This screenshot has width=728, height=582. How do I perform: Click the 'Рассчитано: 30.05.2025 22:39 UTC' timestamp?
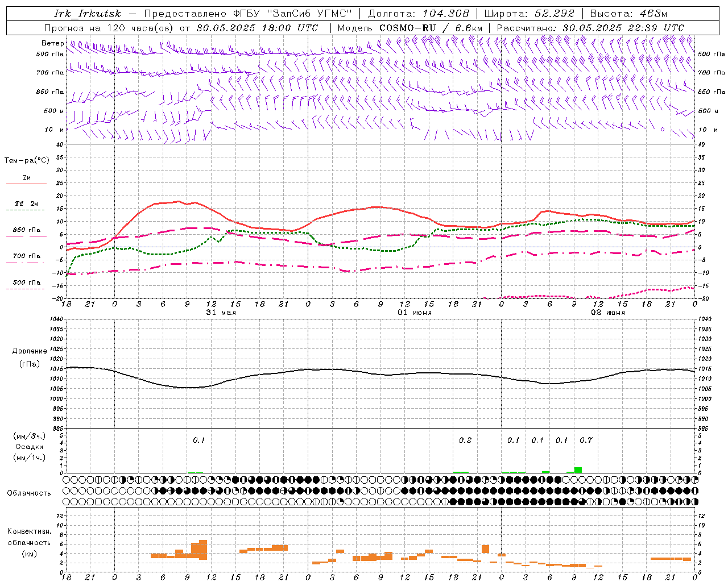[x=590, y=28]
